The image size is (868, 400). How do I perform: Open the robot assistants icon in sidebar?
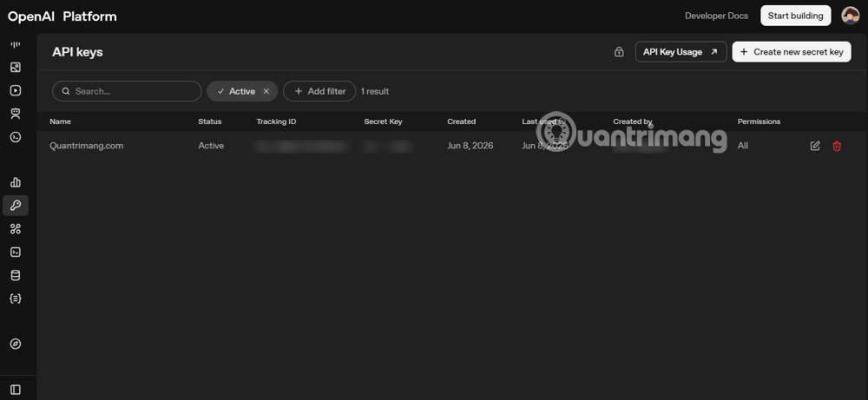point(16,114)
